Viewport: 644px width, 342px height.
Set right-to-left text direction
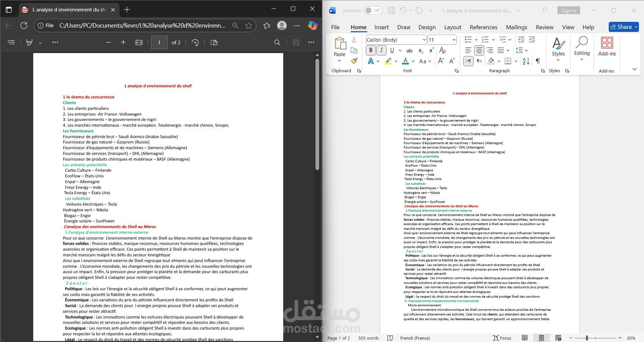[x=479, y=61]
